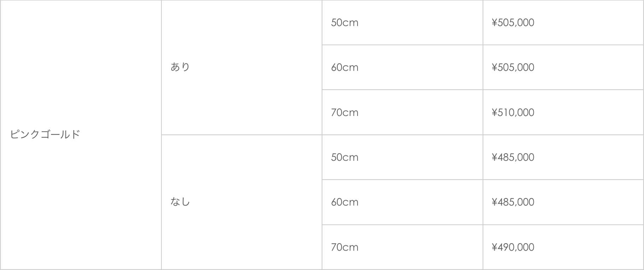Click the ド character in ピンクゴールド

tap(76, 134)
